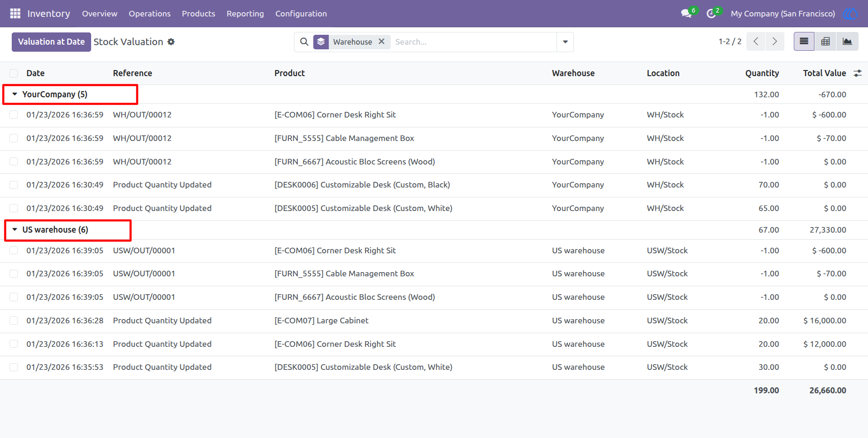Go to next page arrow
This screenshot has height=438, width=868.
[x=775, y=42]
